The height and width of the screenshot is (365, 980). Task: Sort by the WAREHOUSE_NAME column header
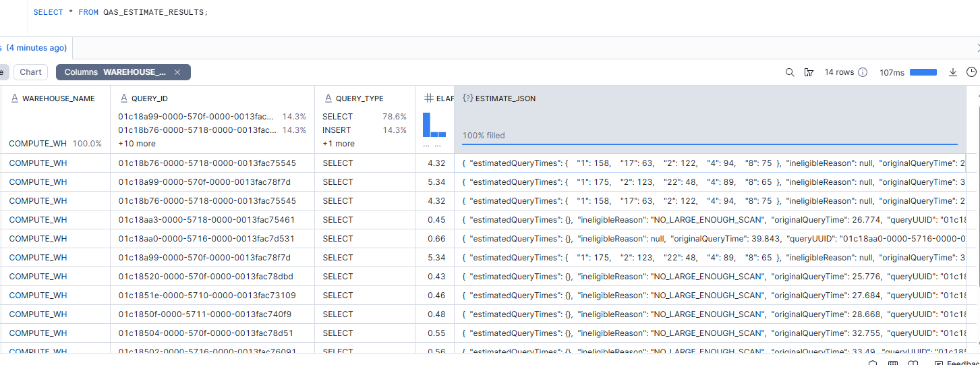click(x=58, y=99)
